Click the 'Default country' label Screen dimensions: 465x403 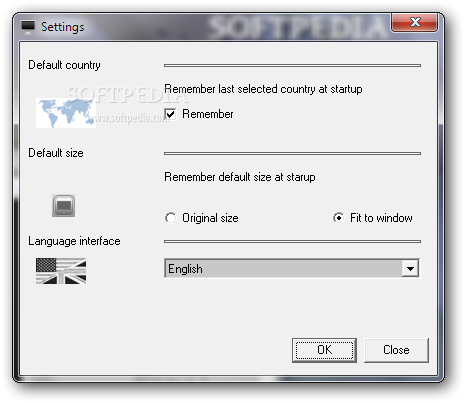(64, 65)
